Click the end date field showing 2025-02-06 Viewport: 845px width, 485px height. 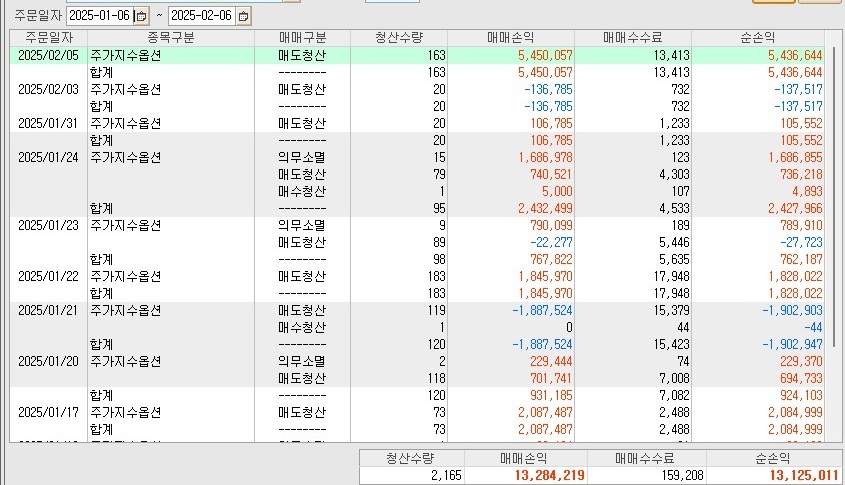(202, 16)
